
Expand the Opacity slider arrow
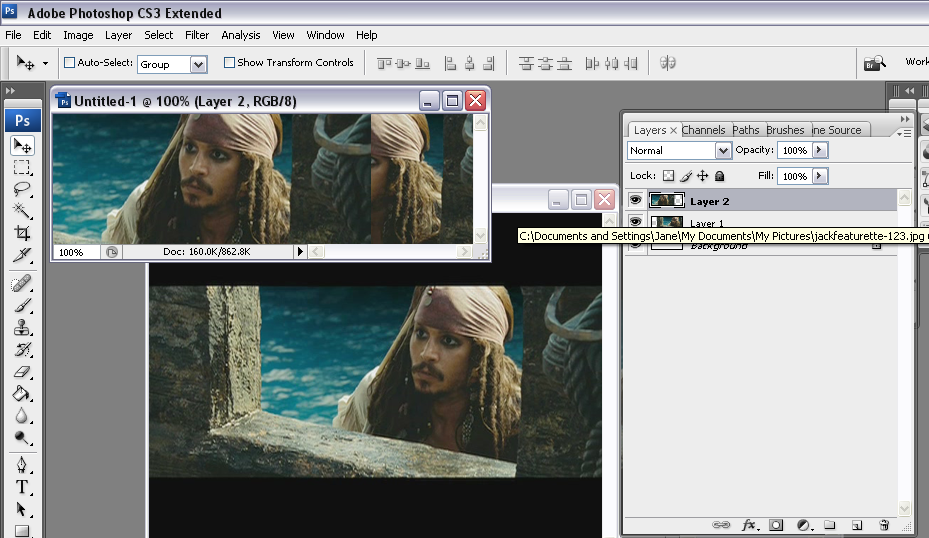point(820,150)
